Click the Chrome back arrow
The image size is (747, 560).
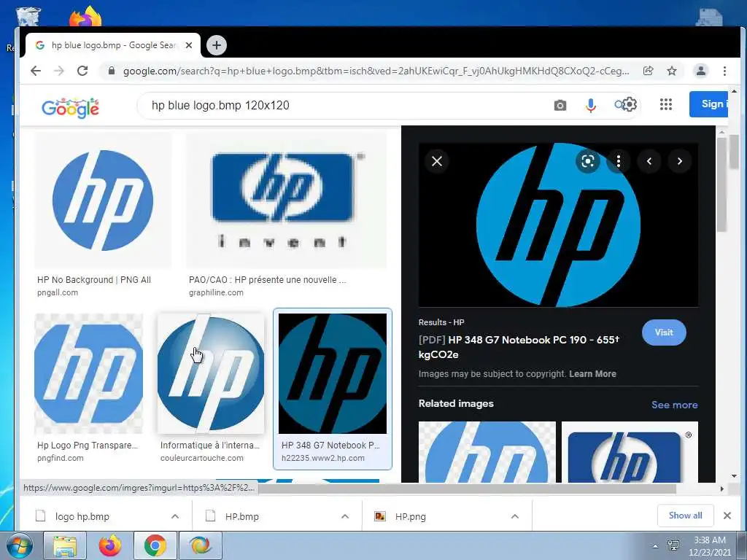pyautogui.click(x=36, y=71)
